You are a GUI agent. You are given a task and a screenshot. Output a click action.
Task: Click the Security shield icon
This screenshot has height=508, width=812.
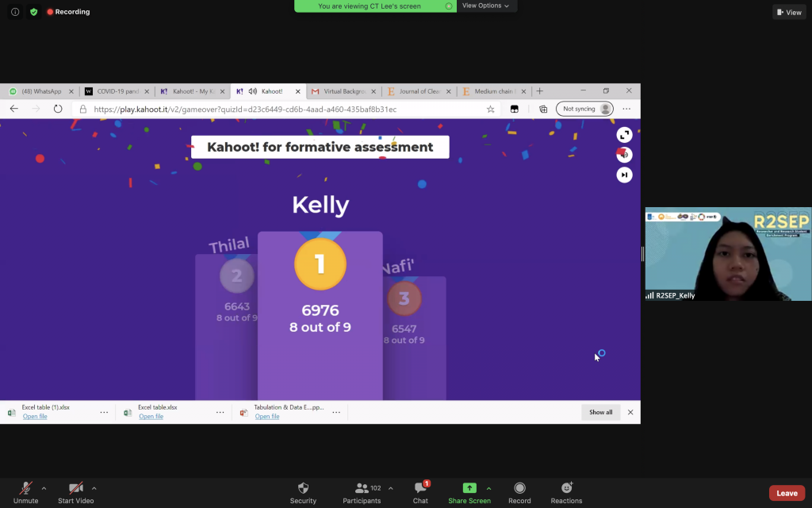[x=303, y=488]
